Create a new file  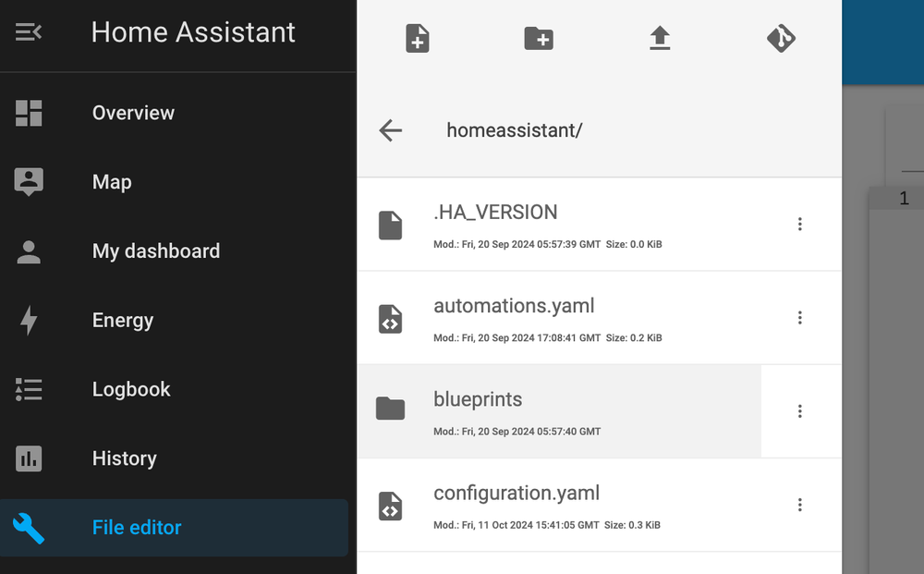point(417,38)
